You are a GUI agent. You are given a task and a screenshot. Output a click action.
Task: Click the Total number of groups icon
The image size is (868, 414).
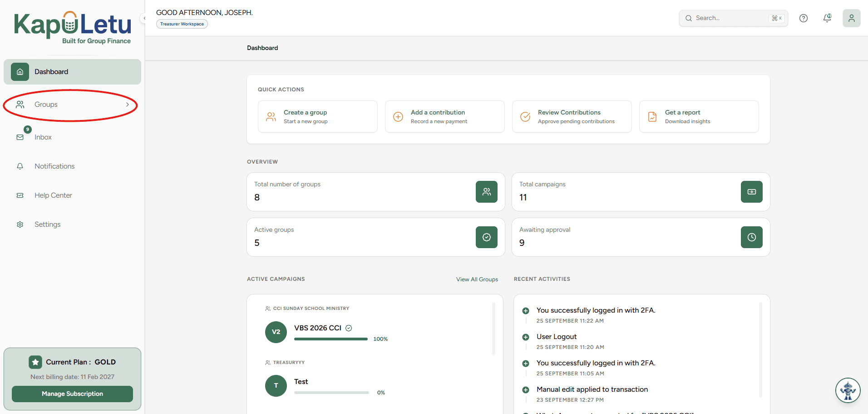[x=487, y=192]
